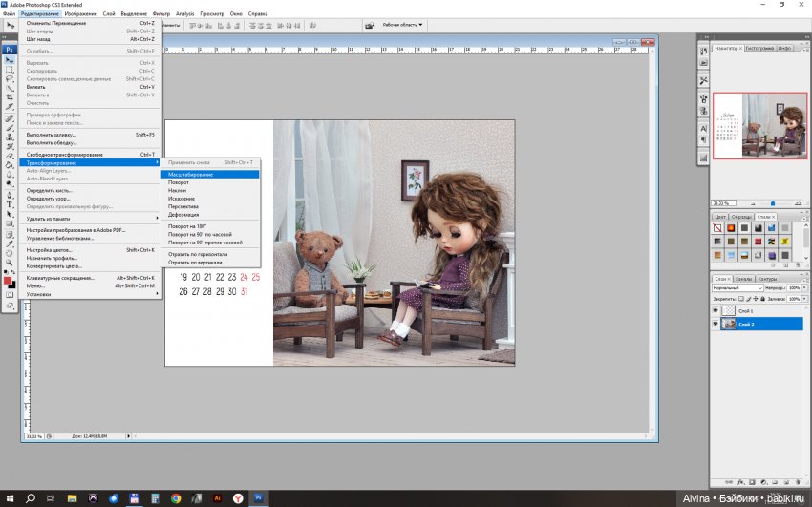Screen dimensions: 812x507
Task: Click the Windows Start button
Action: click(x=10, y=498)
